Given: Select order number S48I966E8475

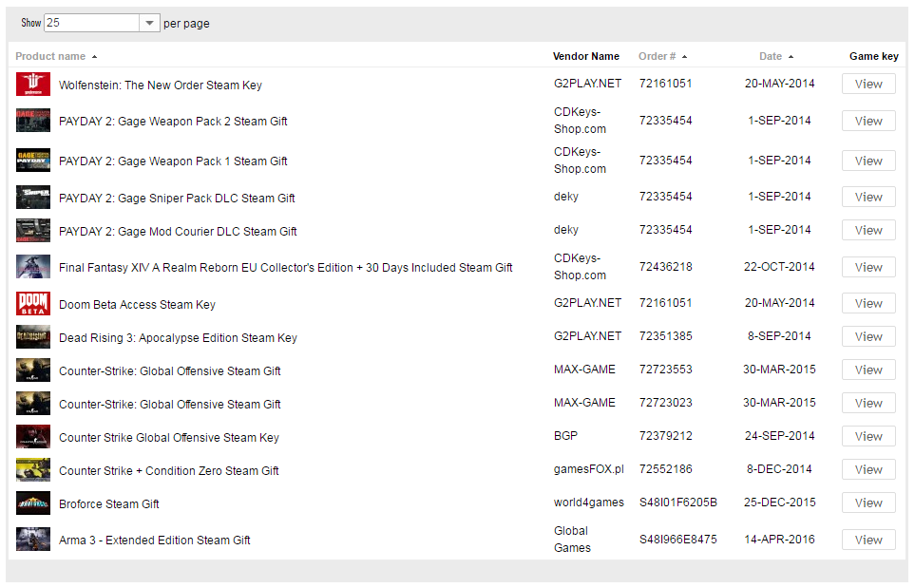Looking at the screenshot, I should [678, 540].
